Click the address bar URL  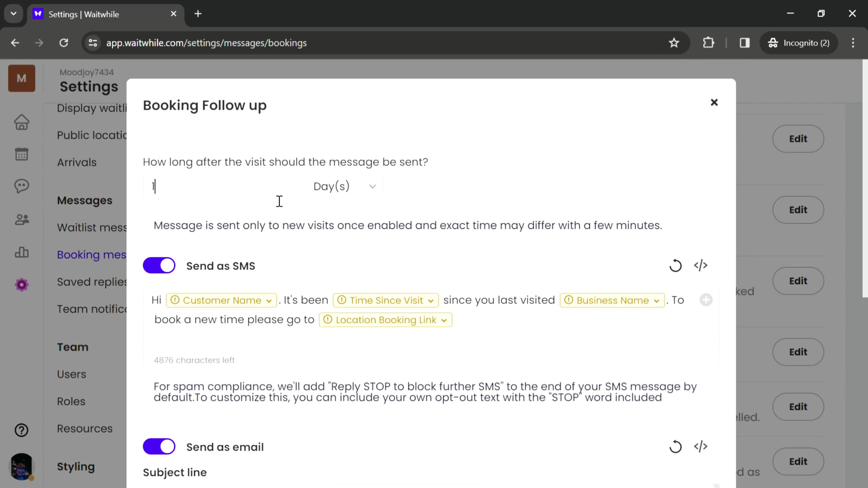pyautogui.click(x=206, y=43)
